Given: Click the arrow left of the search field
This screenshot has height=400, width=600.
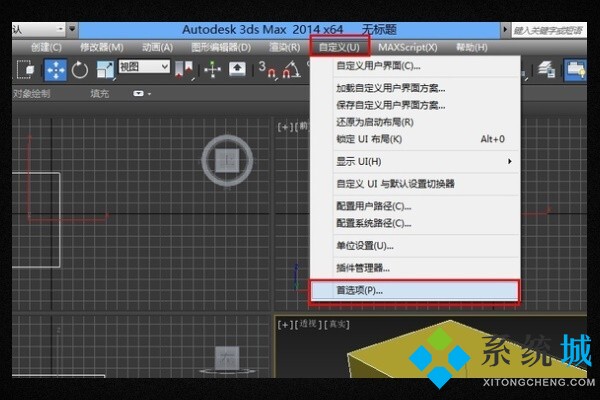Looking at the screenshot, I should tap(505, 30).
